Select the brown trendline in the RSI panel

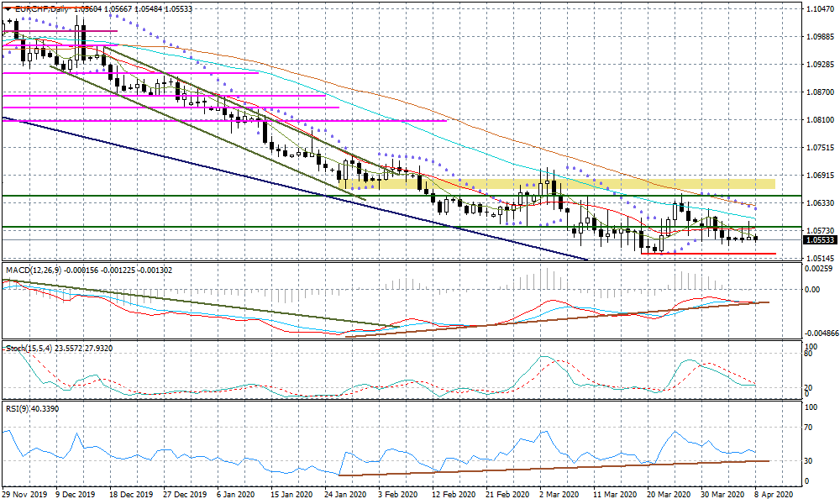point(554,468)
